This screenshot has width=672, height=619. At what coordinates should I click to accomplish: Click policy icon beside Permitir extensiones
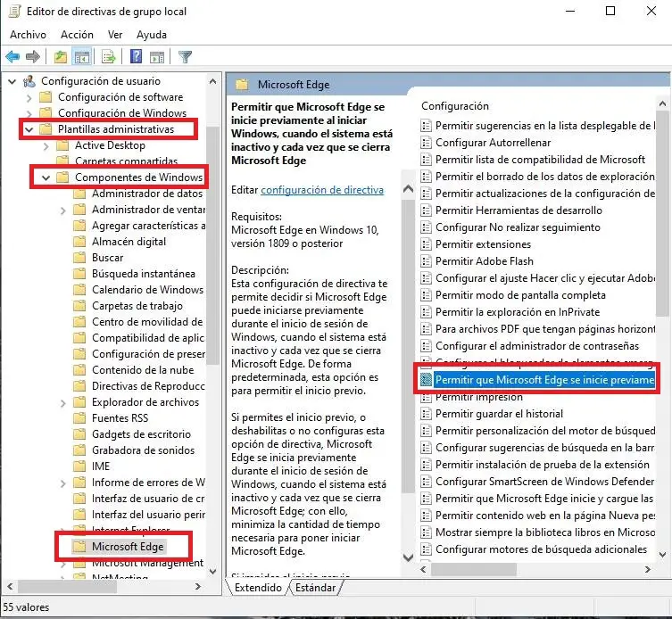click(426, 244)
